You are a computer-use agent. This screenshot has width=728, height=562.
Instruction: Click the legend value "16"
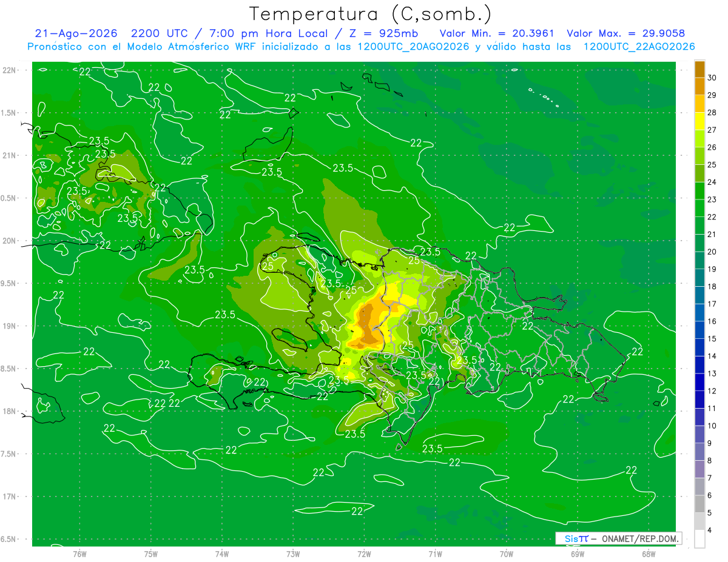coord(712,321)
